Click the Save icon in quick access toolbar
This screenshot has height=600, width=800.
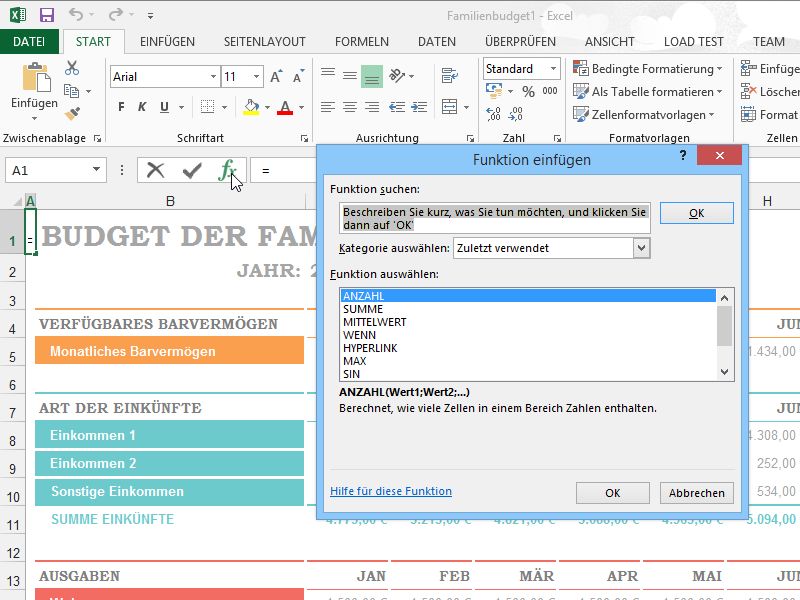click(x=47, y=15)
